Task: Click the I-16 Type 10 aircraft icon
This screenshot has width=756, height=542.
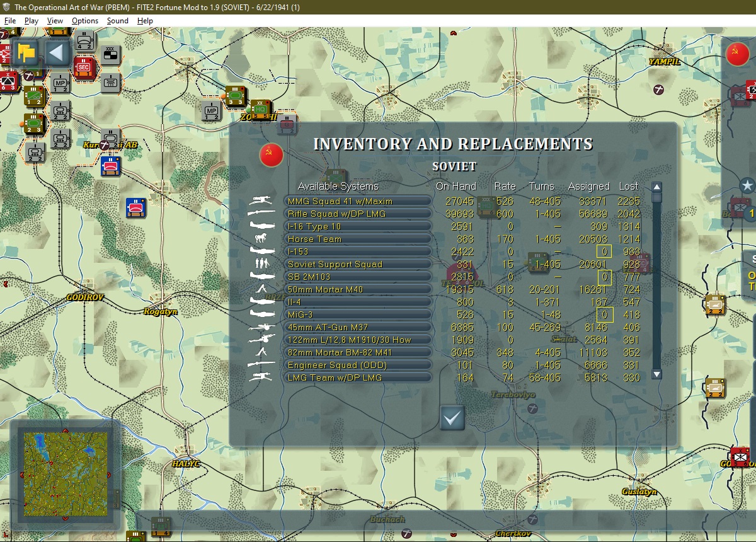Action: (264, 226)
